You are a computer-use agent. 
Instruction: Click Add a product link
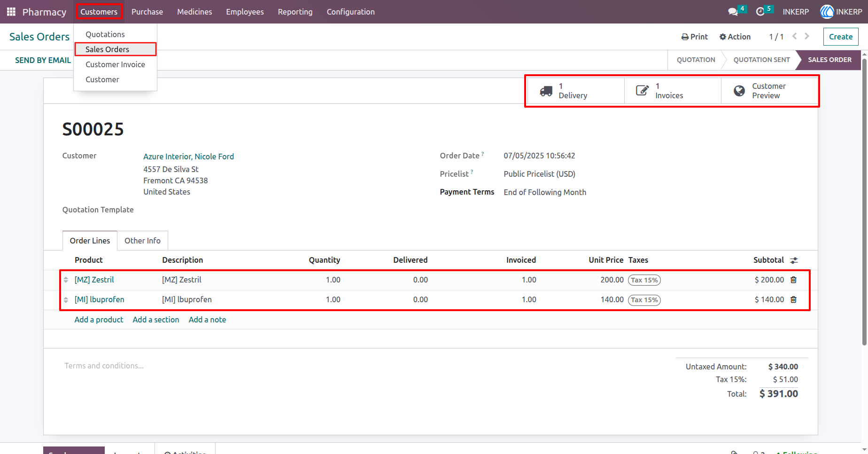pos(99,320)
